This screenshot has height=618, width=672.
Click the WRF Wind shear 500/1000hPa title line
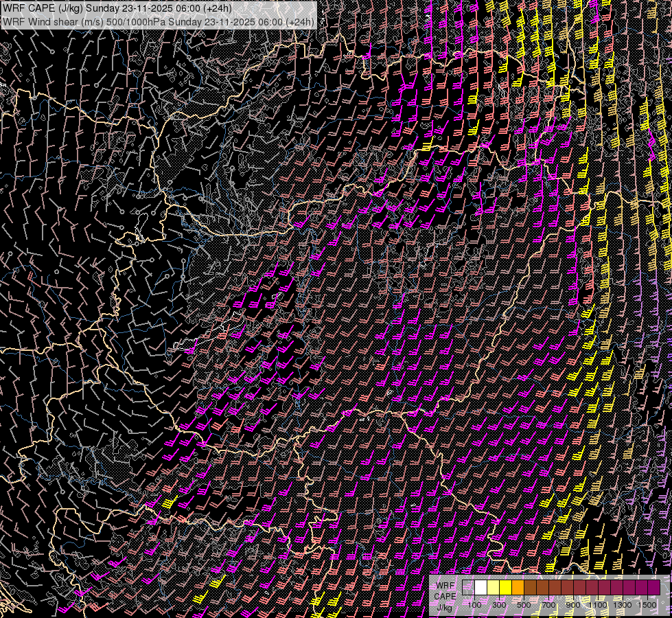pyautogui.click(x=159, y=21)
